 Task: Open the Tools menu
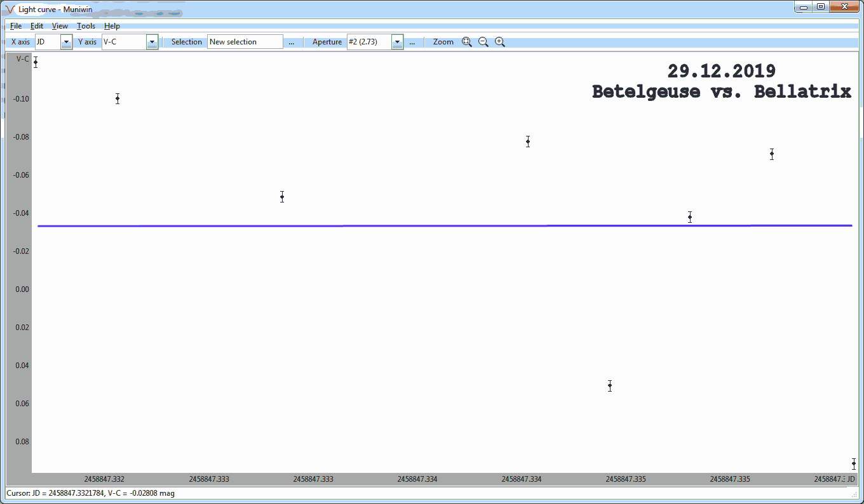tap(86, 26)
